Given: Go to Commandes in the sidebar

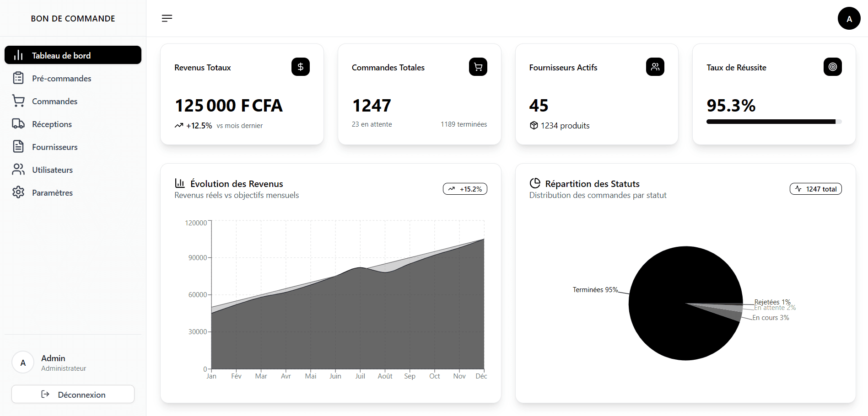Looking at the screenshot, I should pyautogui.click(x=54, y=101).
